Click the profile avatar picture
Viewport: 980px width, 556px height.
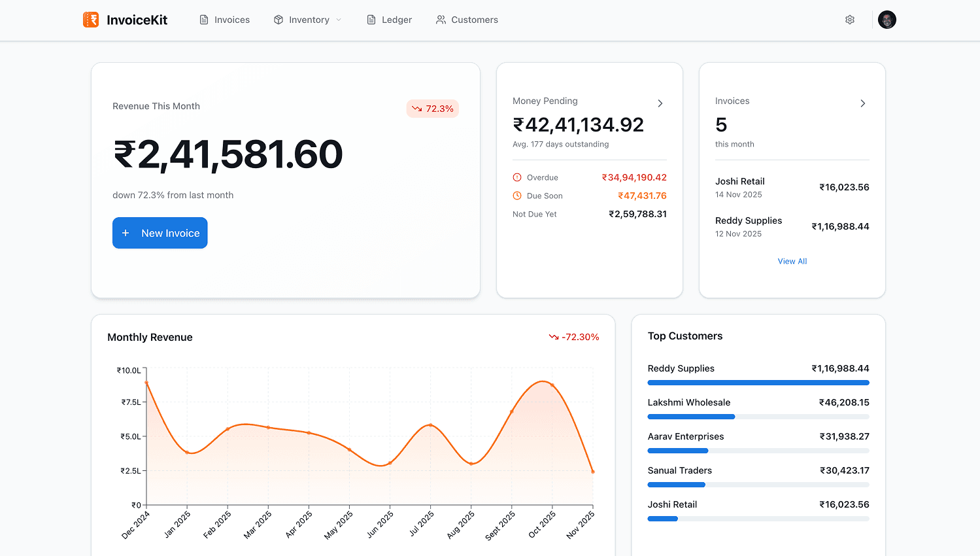[887, 20]
